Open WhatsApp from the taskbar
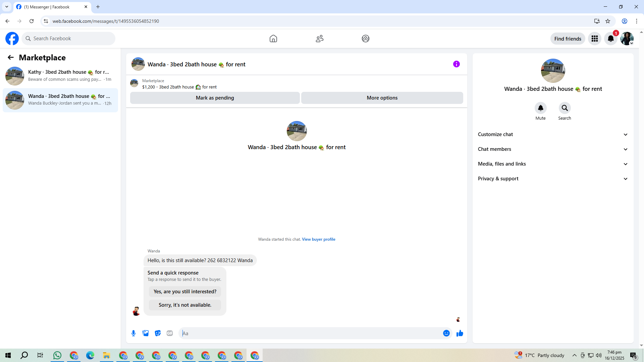Image resolution: width=644 pixels, height=362 pixels. click(57, 355)
